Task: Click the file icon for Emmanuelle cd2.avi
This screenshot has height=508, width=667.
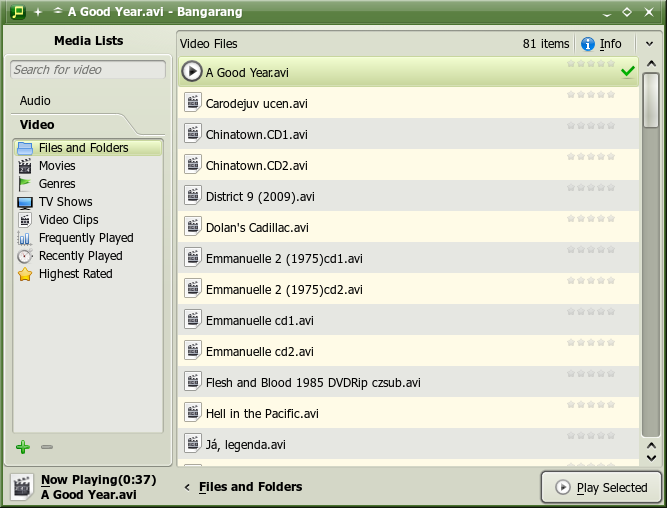Action: pos(193,351)
